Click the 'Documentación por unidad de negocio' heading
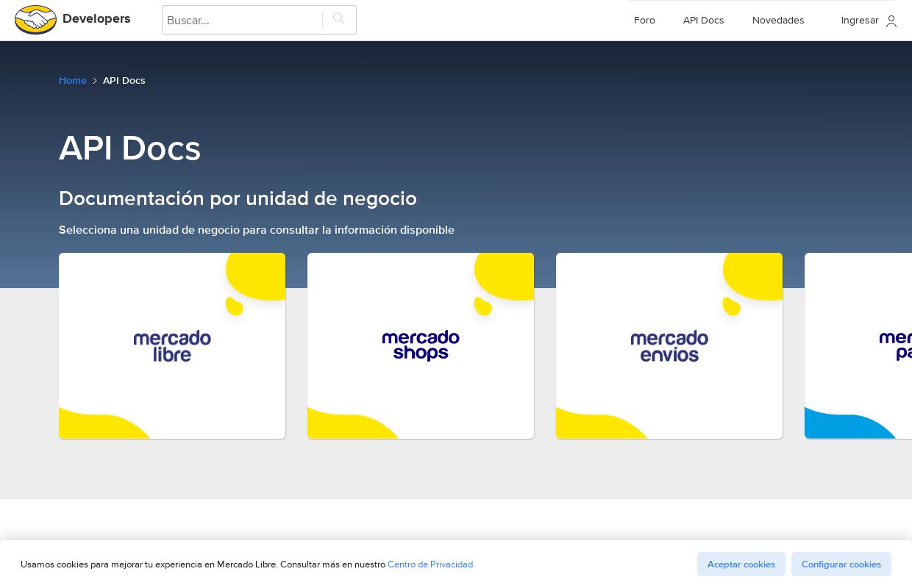 [238, 198]
